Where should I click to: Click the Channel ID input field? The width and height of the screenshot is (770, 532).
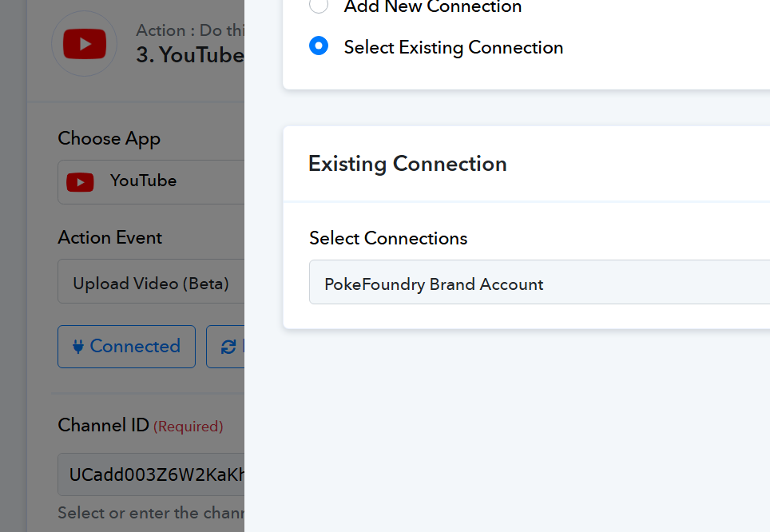point(151,474)
